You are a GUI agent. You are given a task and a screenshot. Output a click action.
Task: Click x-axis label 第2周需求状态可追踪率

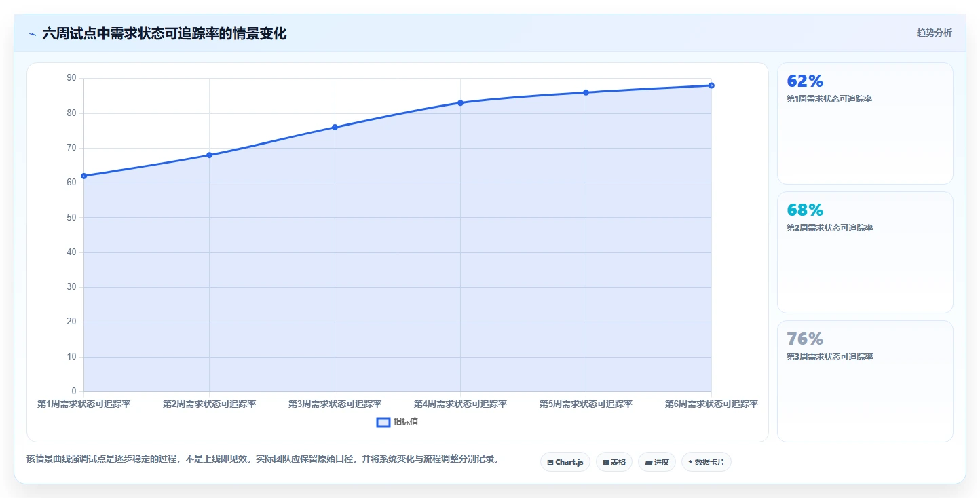point(209,404)
